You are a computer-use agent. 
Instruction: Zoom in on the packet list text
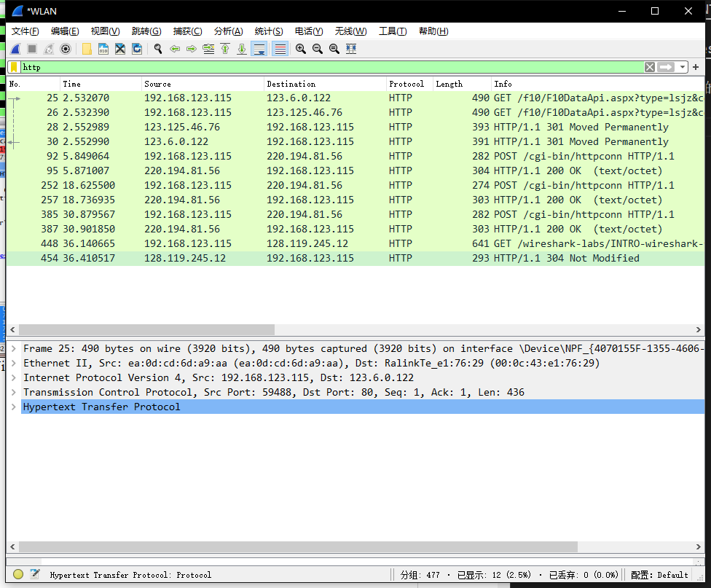[x=300, y=48]
